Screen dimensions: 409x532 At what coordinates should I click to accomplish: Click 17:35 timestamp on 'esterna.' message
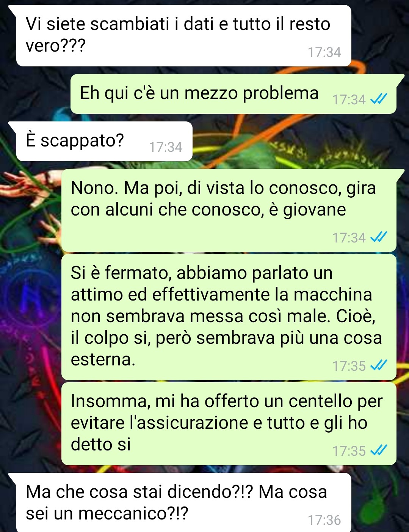click(349, 366)
